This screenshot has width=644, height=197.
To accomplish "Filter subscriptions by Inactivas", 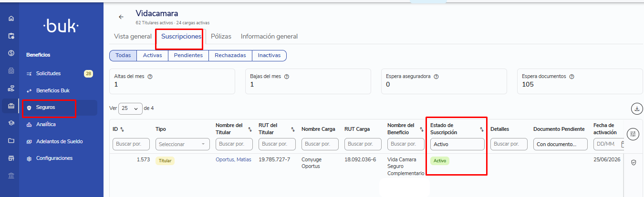I will [269, 56].
